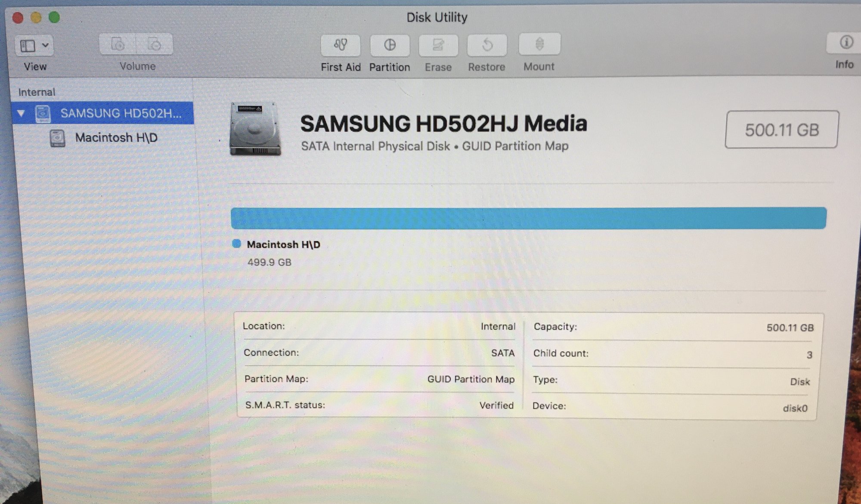Click the large hard drive image
Viewport: 861px width, 504px height.
pos(255,129)
